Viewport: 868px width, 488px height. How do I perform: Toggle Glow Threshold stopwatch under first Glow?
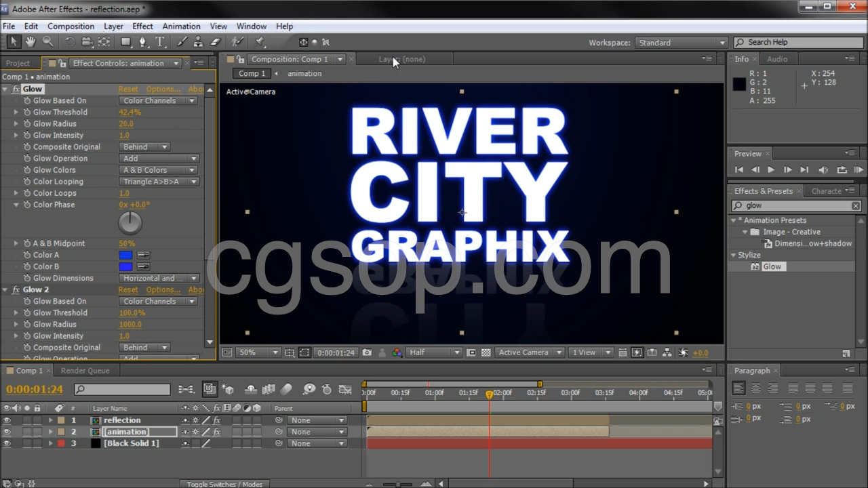[x=27, y=113]
